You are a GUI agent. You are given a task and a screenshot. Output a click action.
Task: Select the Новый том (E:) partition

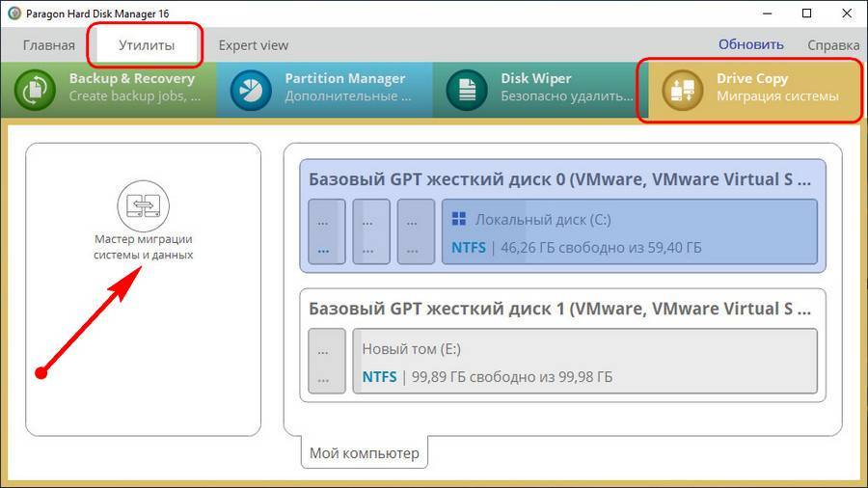coord(585,361)
